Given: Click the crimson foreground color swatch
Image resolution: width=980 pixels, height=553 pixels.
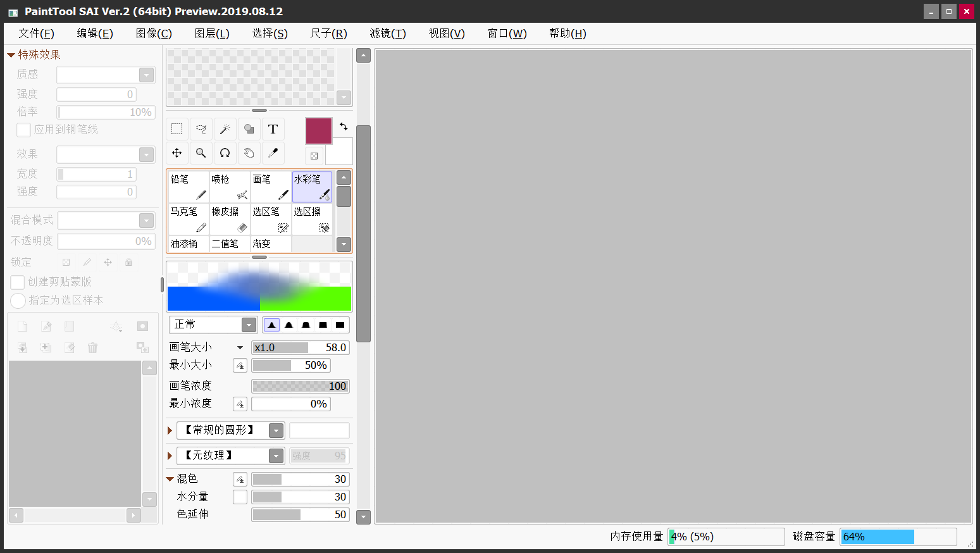Looking at the screenshot, I should pos(319,131).
